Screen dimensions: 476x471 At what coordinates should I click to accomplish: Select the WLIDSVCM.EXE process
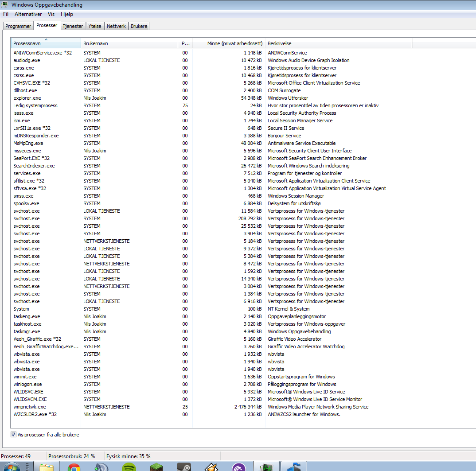211,399
